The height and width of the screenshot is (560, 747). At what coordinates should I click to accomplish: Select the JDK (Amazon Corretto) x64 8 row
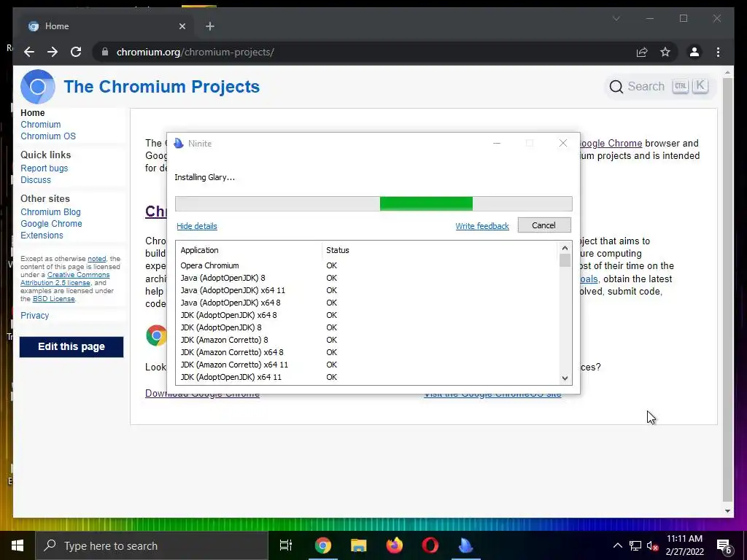coord(367,352)
